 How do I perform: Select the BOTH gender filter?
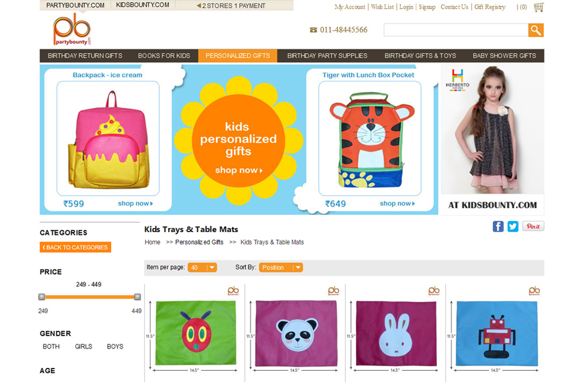coord(51,346)
